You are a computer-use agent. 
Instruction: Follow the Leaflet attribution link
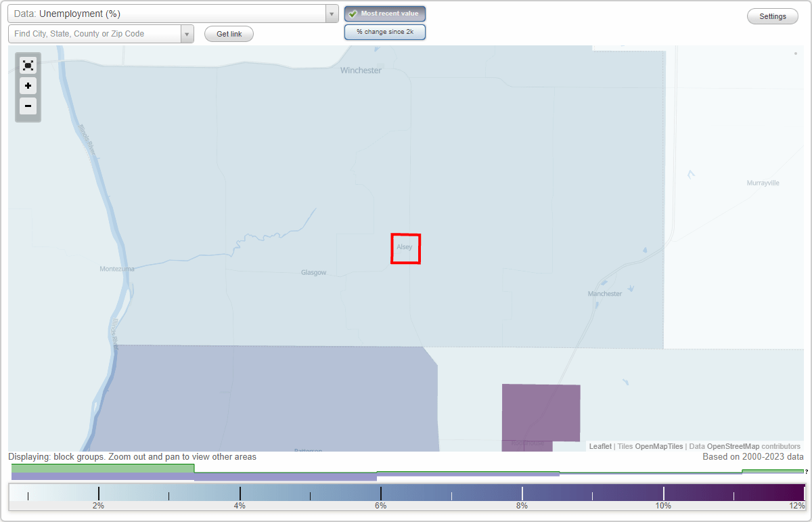coord(600,446)
